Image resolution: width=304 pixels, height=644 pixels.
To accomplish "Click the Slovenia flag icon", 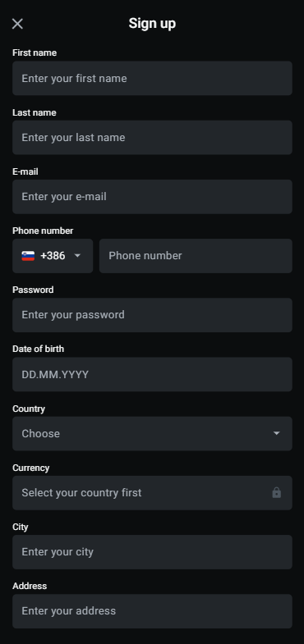I will 28,256.
